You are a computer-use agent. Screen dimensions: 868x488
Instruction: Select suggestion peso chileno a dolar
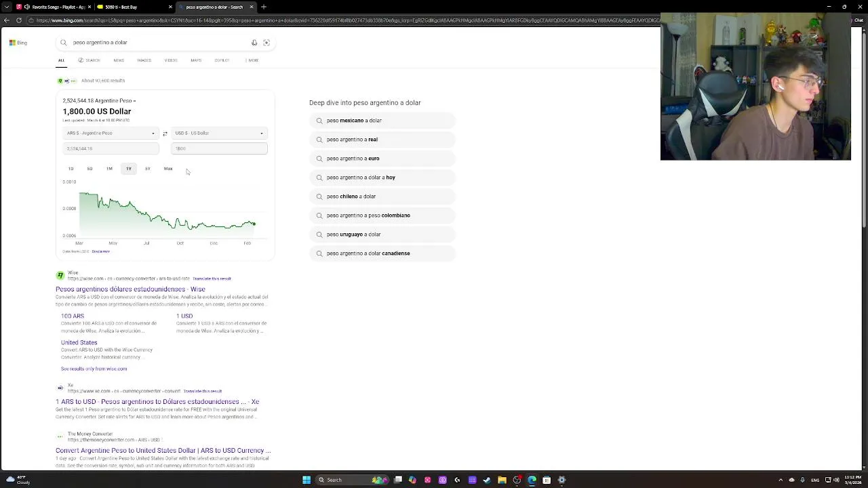382,197
